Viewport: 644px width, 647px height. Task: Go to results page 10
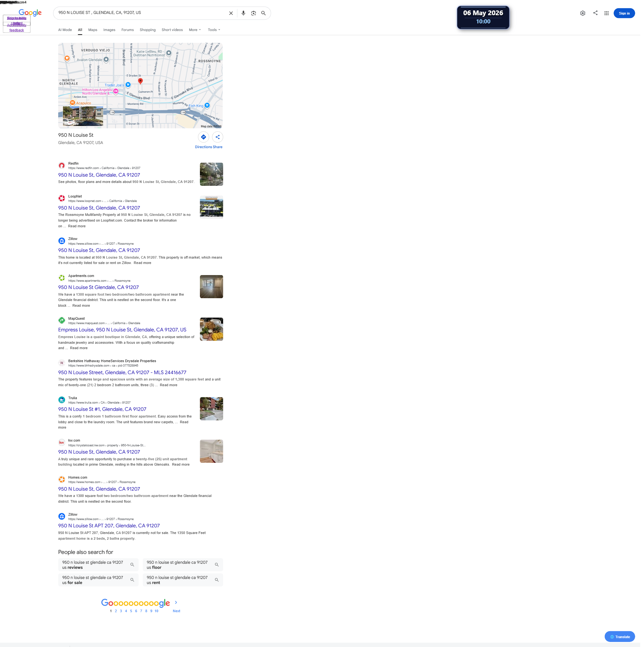tap(156, 611)
